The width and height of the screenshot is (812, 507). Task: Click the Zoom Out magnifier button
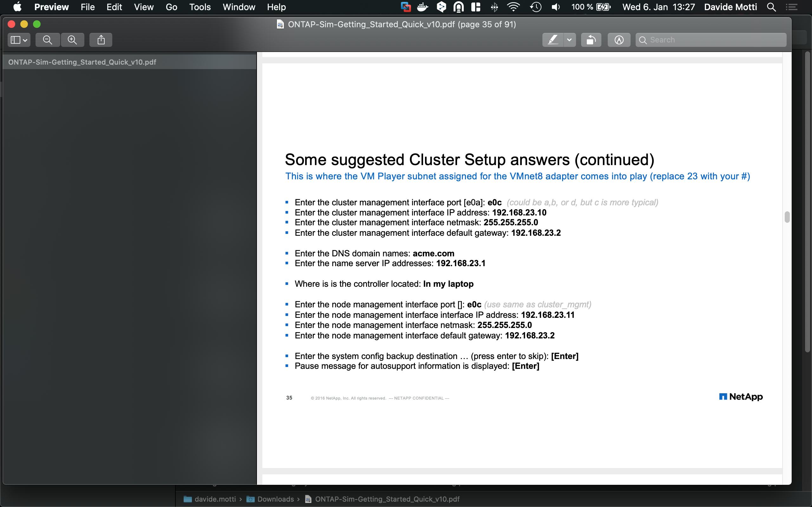pyautogui.click(x=48, y=40)
